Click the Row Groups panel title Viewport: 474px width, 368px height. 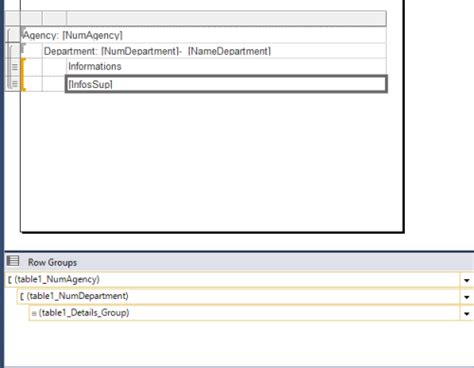(52, 262)
